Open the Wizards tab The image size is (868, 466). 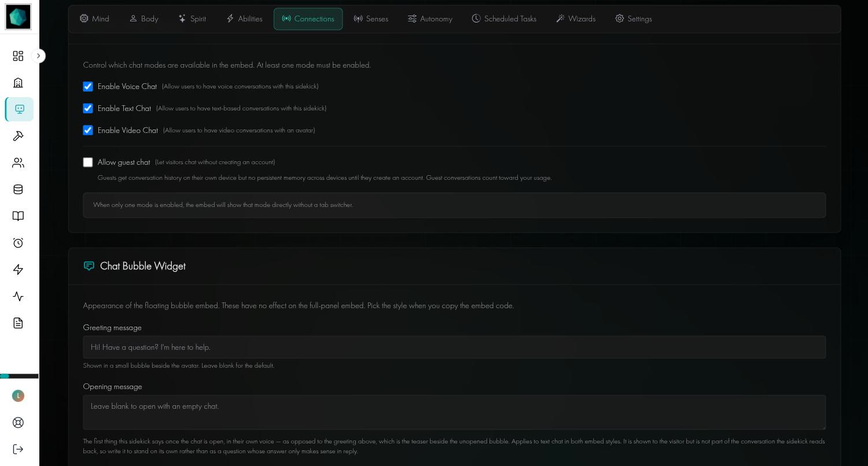point(576,19)
